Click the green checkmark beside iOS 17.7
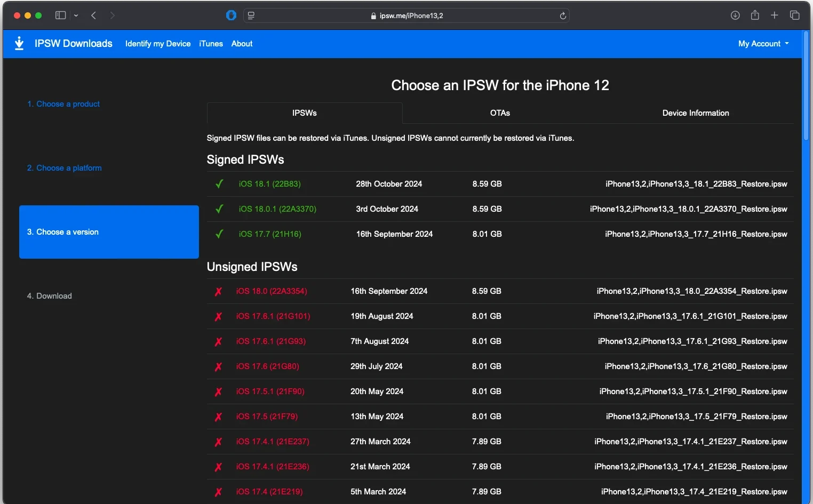Screen dimensions: 813x504 (219, 234)
